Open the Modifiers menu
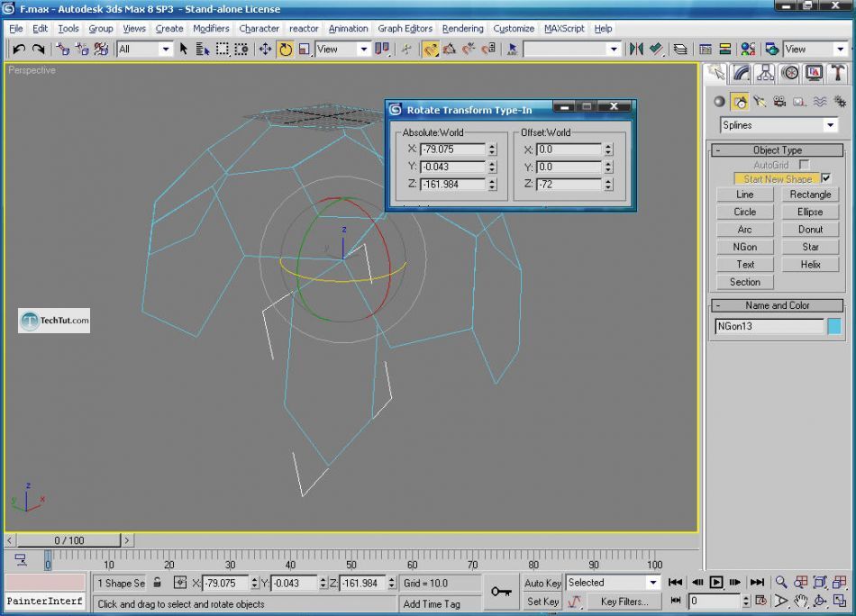Image resolution: width=856 pixels, height=616 pixels. pyautogui.click(x=211, y=29)
